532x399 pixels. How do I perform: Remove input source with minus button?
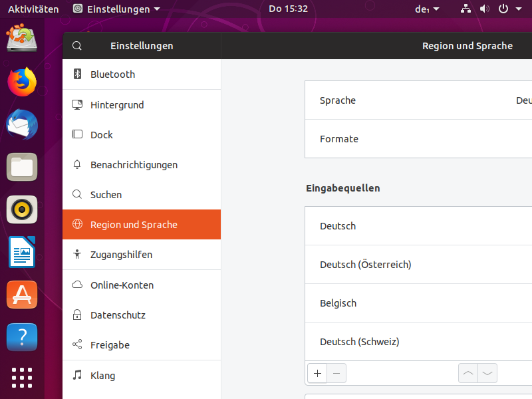[336, 373]
